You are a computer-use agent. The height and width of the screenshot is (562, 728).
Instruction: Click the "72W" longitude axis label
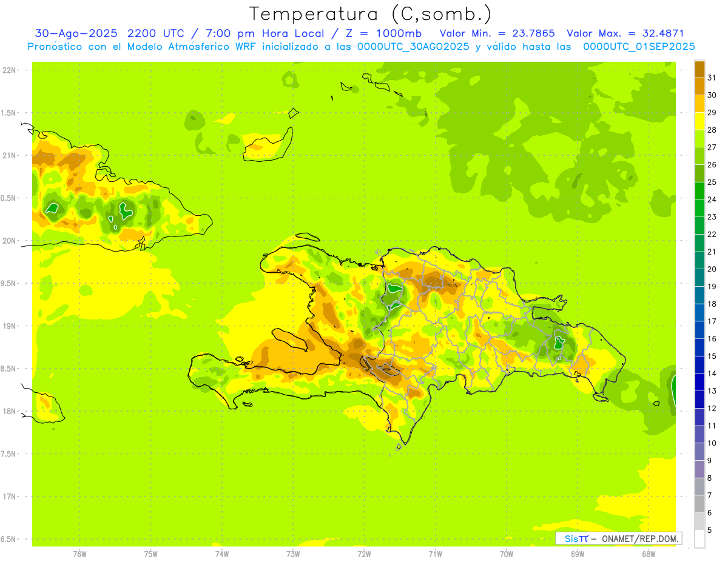(364, 554)
